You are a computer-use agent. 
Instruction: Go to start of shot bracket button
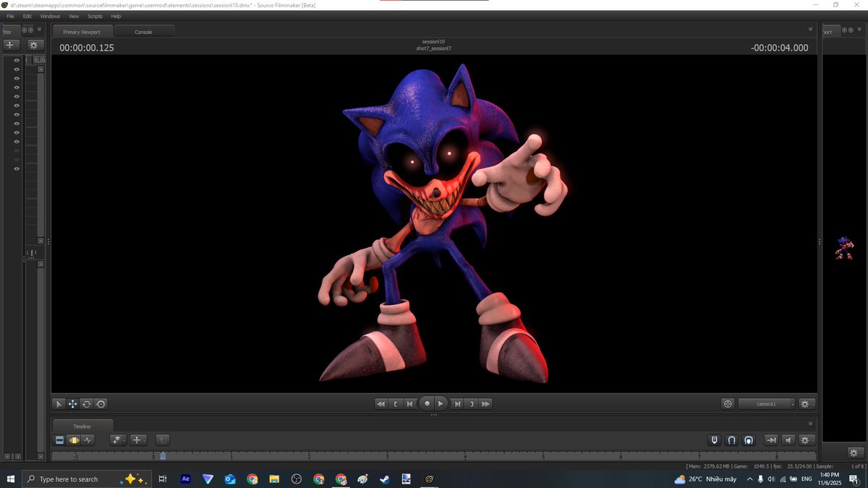(x=396, y=404)
